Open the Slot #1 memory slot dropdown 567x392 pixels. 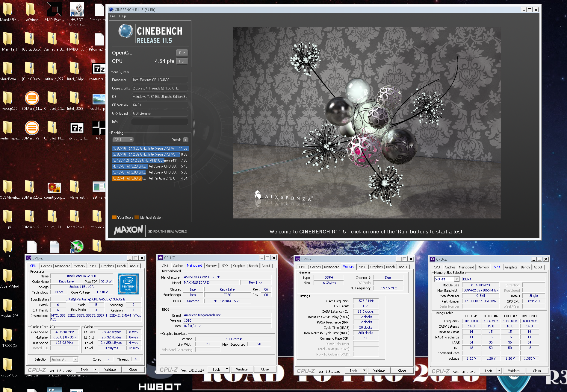tap(447, 279)
